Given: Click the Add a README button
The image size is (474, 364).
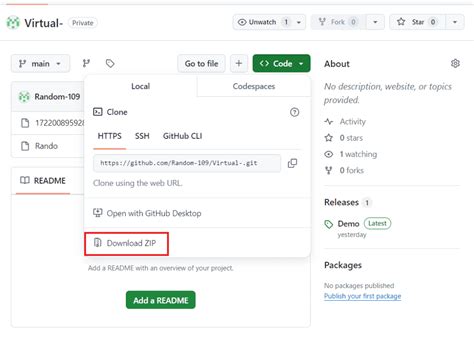Looking at the screenshot, I should (161, 300).
